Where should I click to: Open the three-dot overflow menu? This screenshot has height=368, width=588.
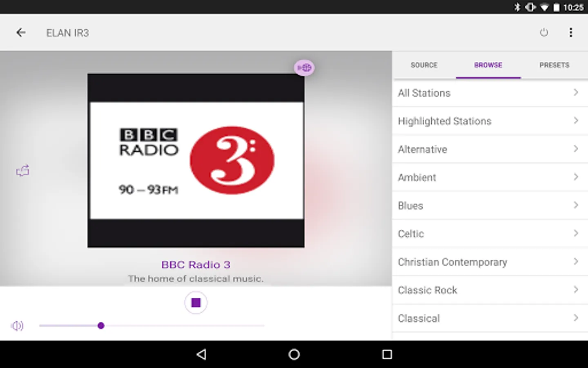tap(571, 33)
